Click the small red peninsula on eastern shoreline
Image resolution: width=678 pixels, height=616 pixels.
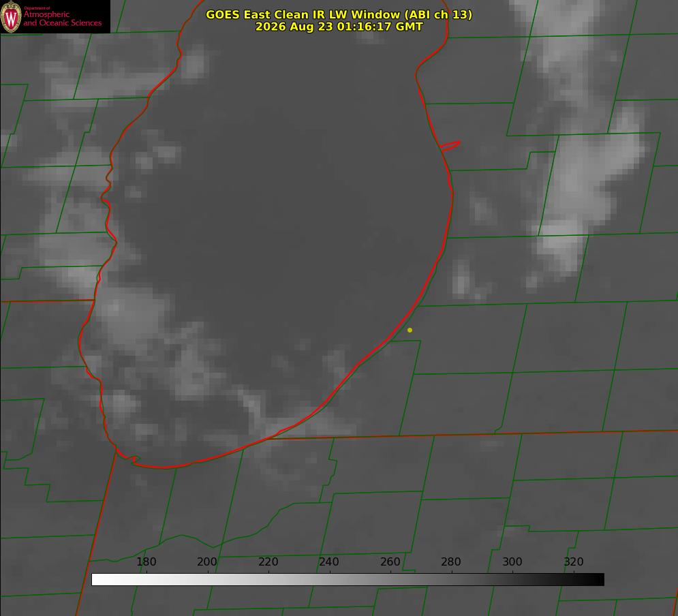[450, 146]
